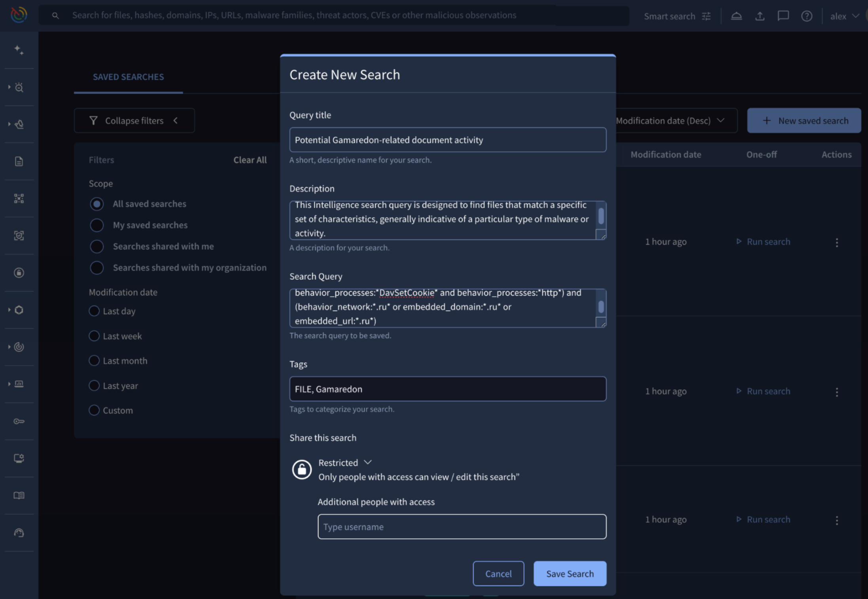
Task: Click the Save Search button
Action: [x=569, y=573]
